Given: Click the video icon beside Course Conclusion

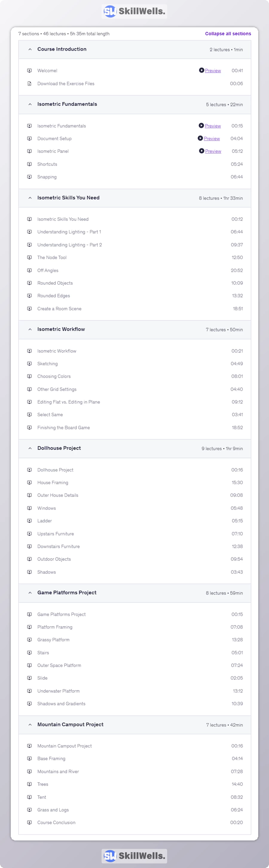Looking at the screenshot, I should [30, 822].
